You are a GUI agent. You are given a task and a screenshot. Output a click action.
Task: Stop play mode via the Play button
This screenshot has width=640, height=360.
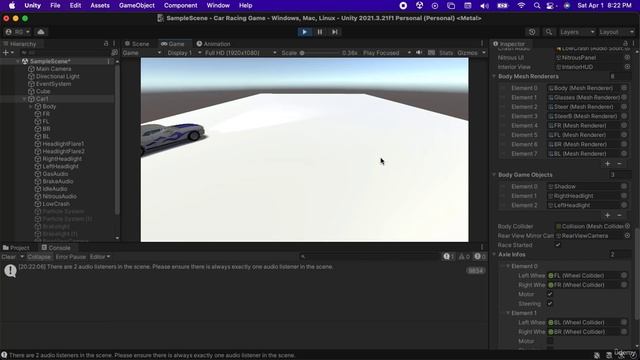(304, 32)
